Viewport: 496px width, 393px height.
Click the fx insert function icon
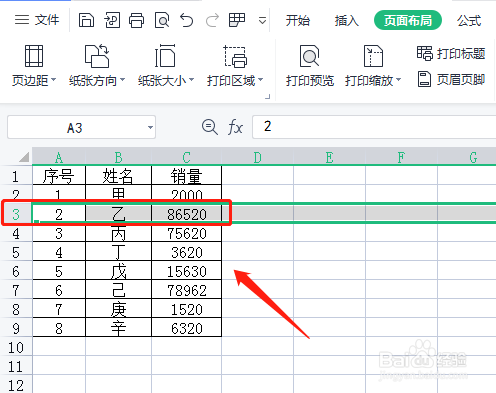[235, 127]
